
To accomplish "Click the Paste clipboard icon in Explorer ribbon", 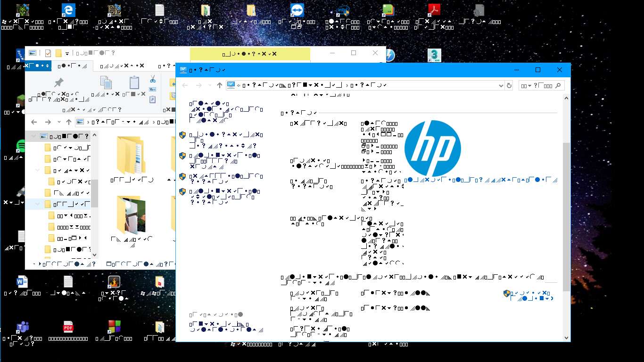I will [x=134, y=82].
